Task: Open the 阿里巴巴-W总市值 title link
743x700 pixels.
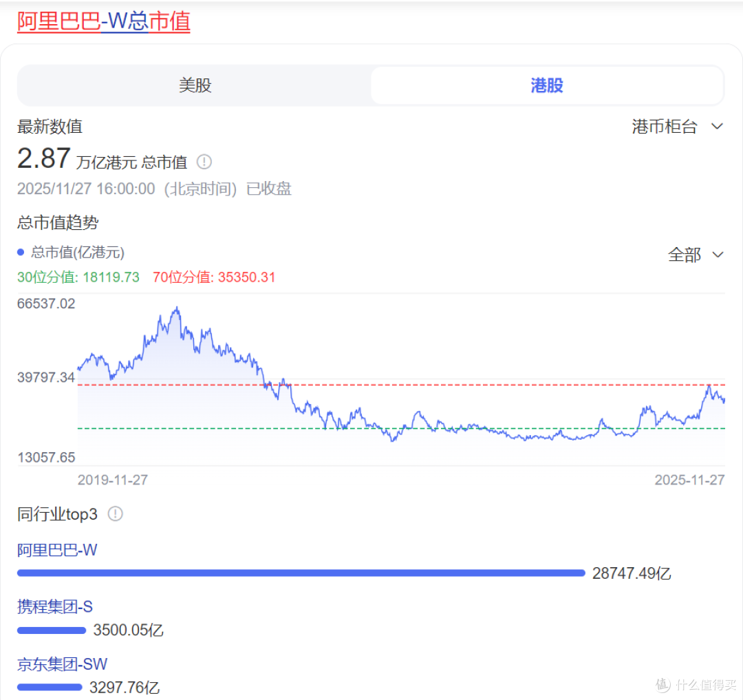Action: click(x=104, y=21)
